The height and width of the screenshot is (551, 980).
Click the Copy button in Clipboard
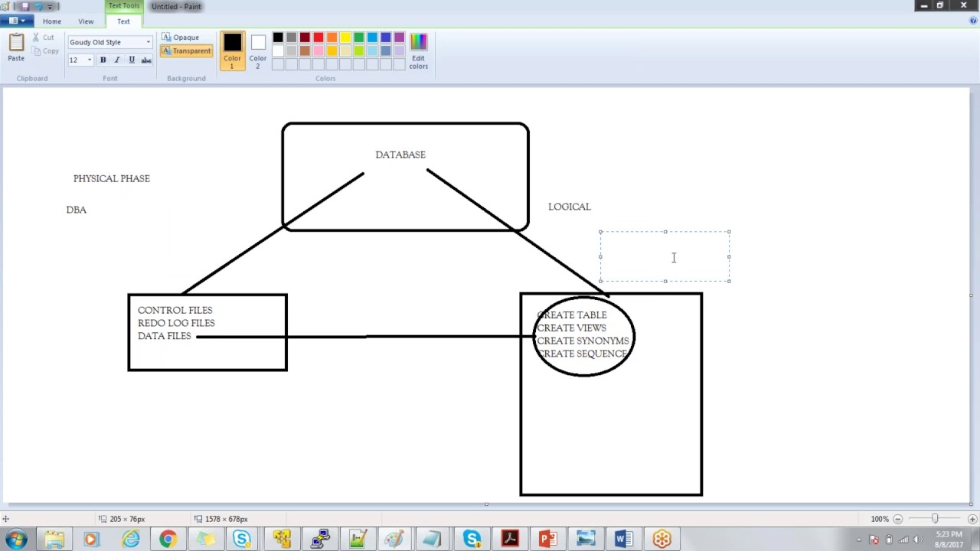pos(45,51)
